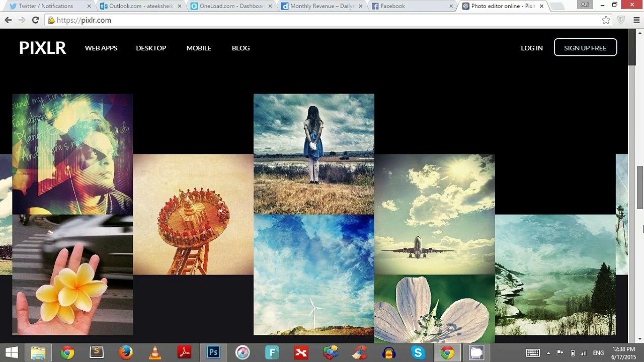This screenshot has width=644, height=362.
Task: Open the Action Center flag icon
Action: click(x=560, y=353)
